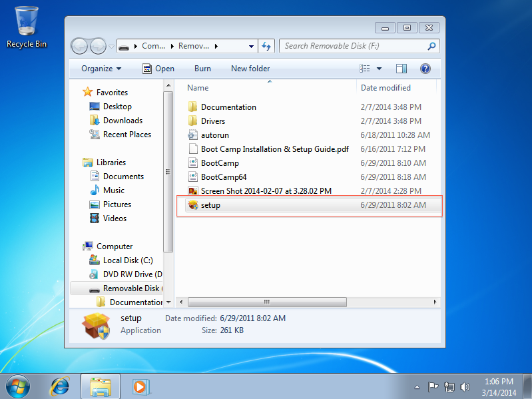Launch Windows Media Player from the taskbar
Image resolution: width=532 pixels, height=399 pixels.
click(140, 386)
